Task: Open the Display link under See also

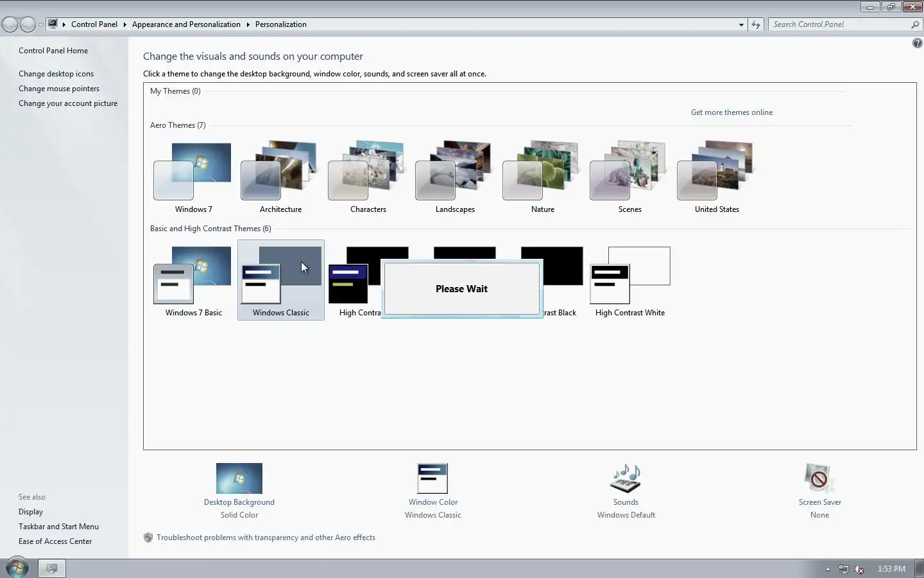Action: (31, 512)
